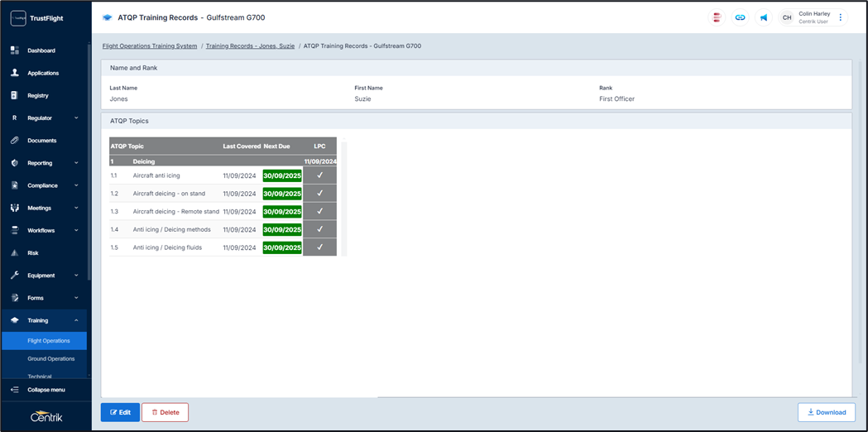Screen dimensions: 868x432
Task: Open the Registry module
Action: coord(38,96)
